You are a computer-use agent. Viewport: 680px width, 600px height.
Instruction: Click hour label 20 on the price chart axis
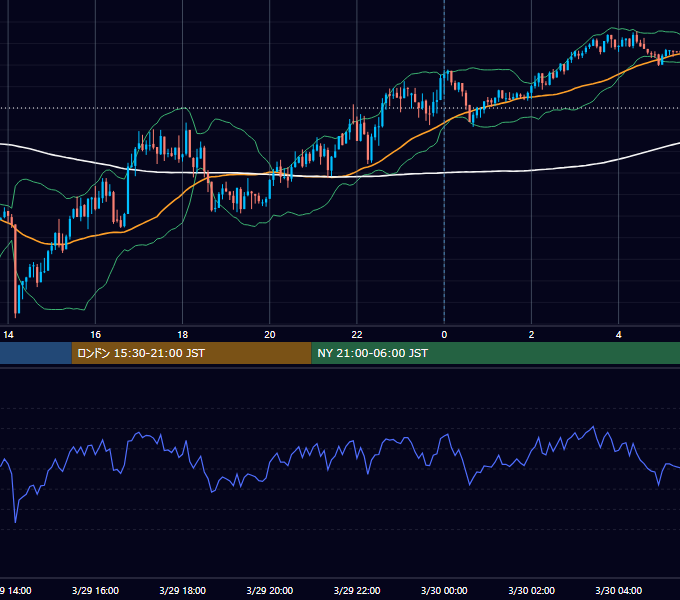270,335
